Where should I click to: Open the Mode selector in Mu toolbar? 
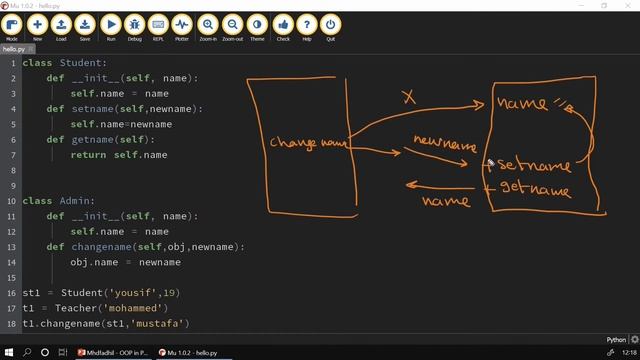[x=11, y=28]
